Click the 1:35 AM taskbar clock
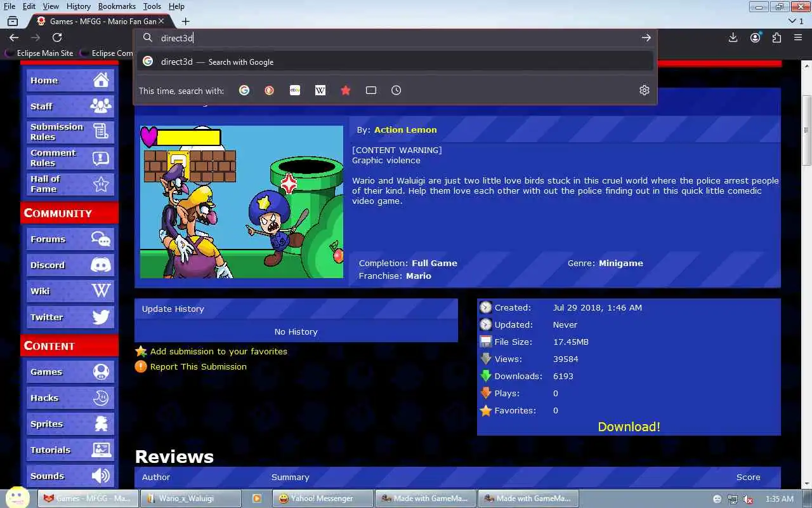Viewport: 812px width, 508px height. tap(780, 499)
